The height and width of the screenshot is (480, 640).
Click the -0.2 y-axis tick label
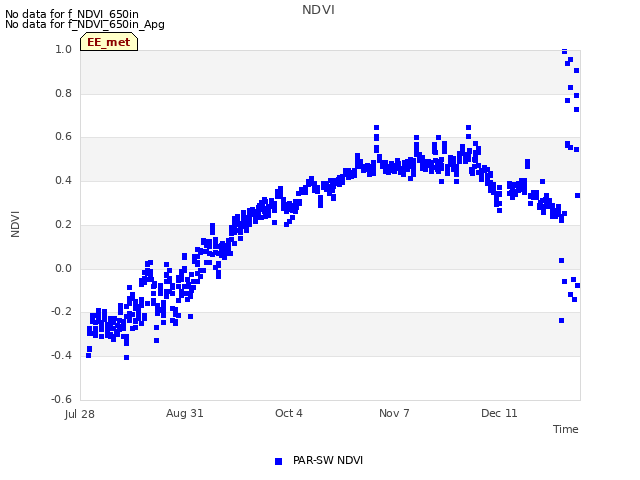point(61,312)
